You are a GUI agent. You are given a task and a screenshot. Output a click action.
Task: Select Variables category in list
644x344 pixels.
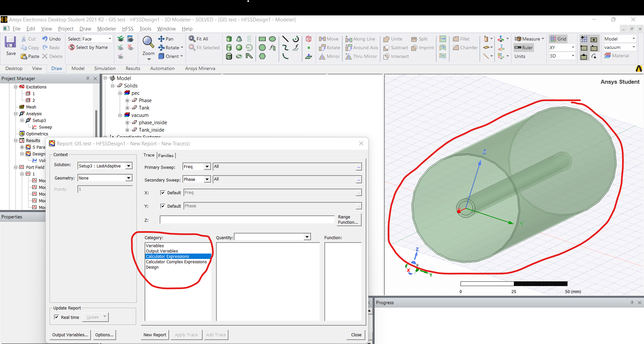point(155,246)
